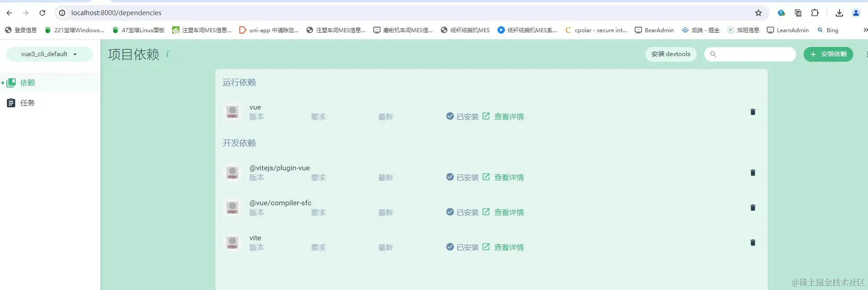Viewport: 868px width, 290px height.
Task: Go back using the browser back arrow
Action: click(9, 13)
